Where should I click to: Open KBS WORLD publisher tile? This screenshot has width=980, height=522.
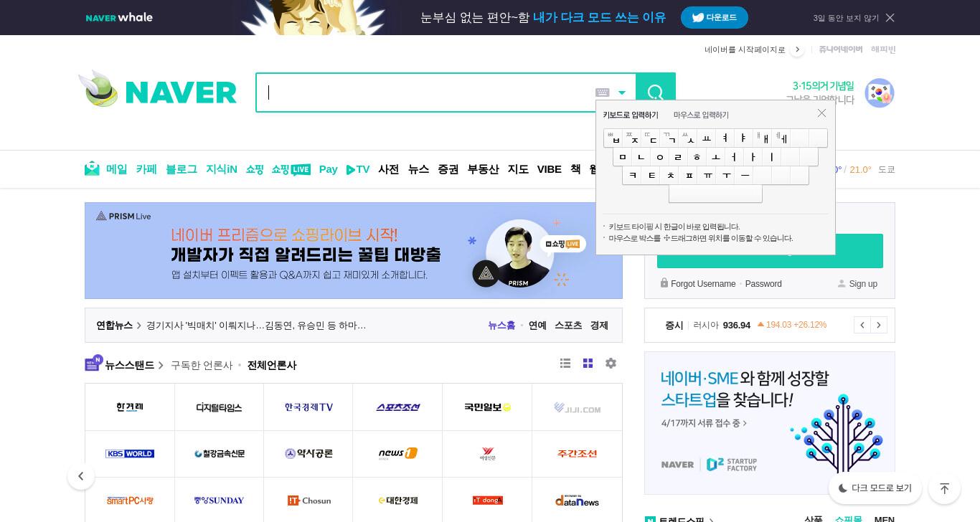(x=130, y=454)
